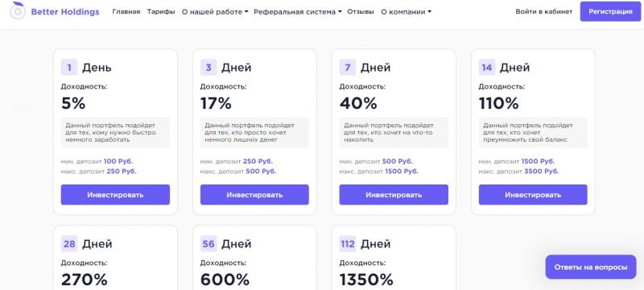Click the Better Holdings logo icon
This screenshot has height=290, width=644.
tap(17, 11)
